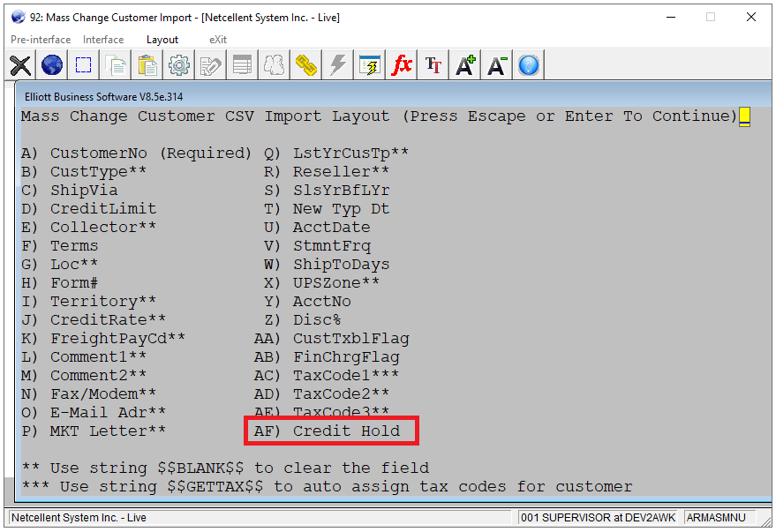Screen dimensions: 776x532
Task: Click the E-Mail Adr** layout entry
Action: click(94, 413)
